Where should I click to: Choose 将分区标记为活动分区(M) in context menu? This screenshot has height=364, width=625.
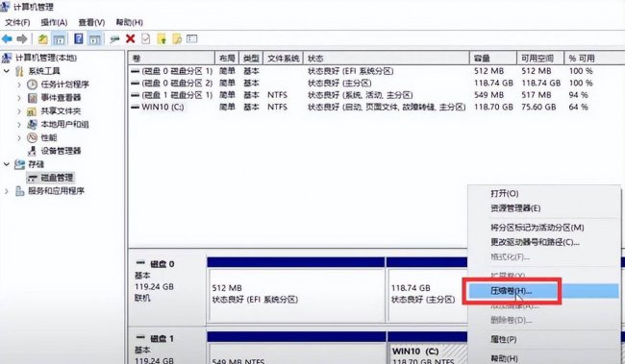(x=537, y=228)
